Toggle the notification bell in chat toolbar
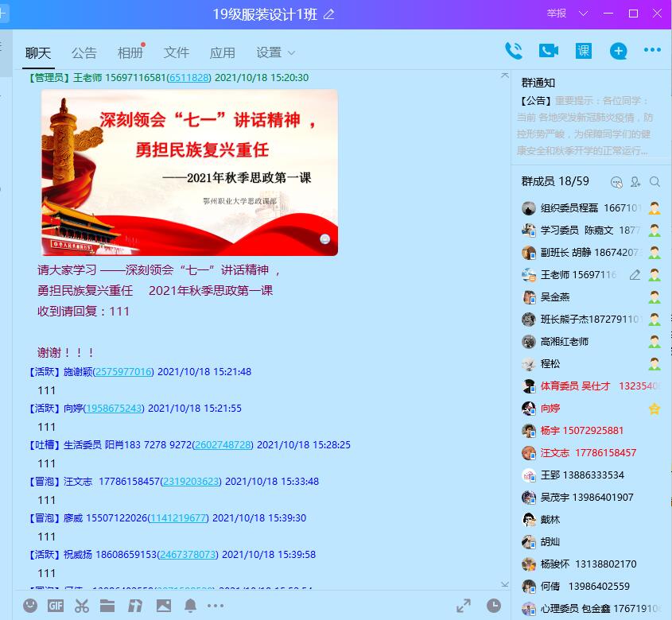This screenshot has height=620, width=672. [190, 606]
